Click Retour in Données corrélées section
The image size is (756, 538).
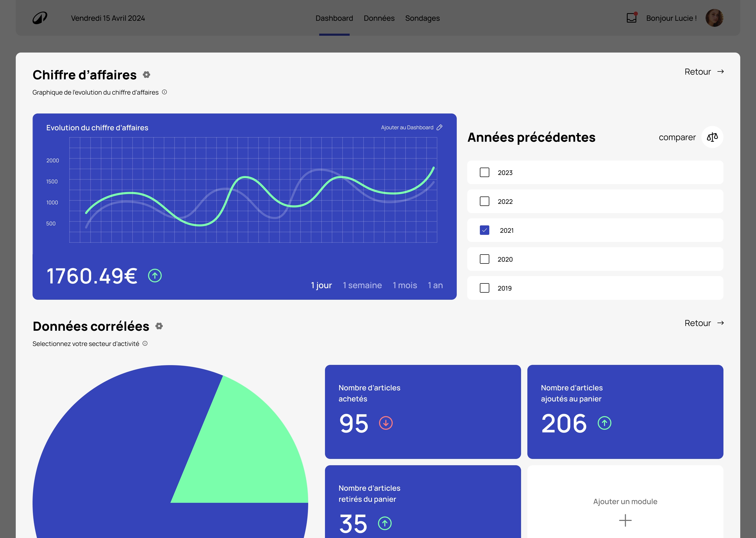(x=697, y=323)
